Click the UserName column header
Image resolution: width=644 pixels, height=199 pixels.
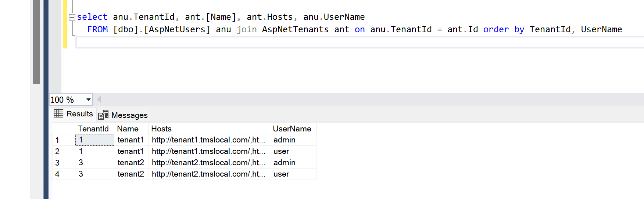point(292,129)
